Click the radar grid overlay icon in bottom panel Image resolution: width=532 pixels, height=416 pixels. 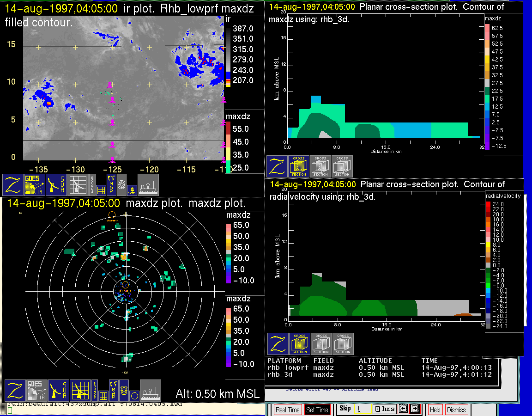pyautogui.click(x=80, y=391)
